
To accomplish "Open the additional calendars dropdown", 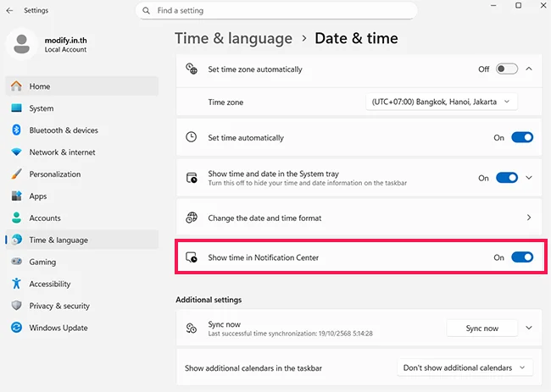I will (465, 368).
